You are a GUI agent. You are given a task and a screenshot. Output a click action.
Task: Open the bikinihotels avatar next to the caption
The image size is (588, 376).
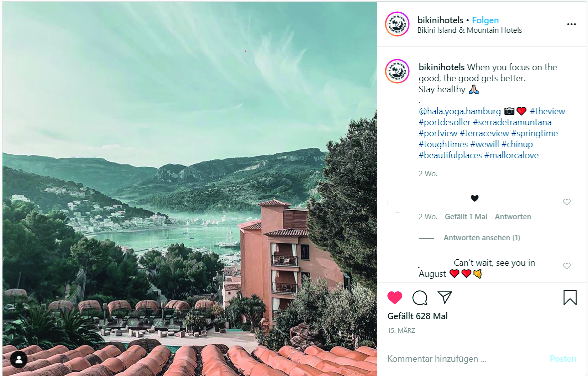[x=397, y=71]
